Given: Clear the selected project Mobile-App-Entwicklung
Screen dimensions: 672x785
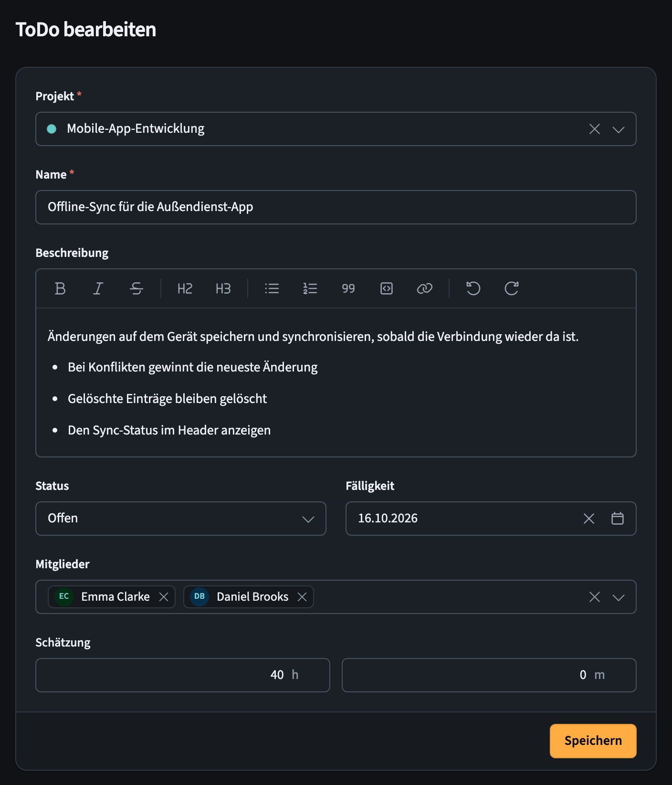Looking at the screenshot, I should tap(595, 129).
